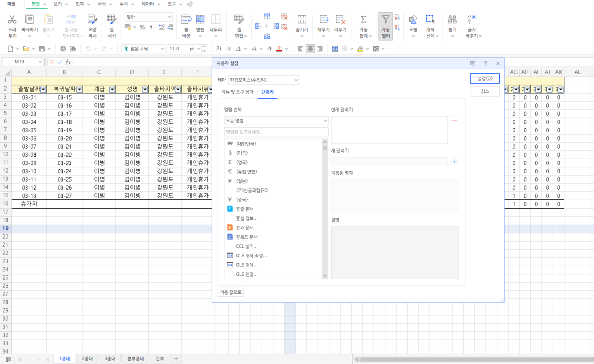
Task: Select the 단축키 tab
Action: [267, 92]
